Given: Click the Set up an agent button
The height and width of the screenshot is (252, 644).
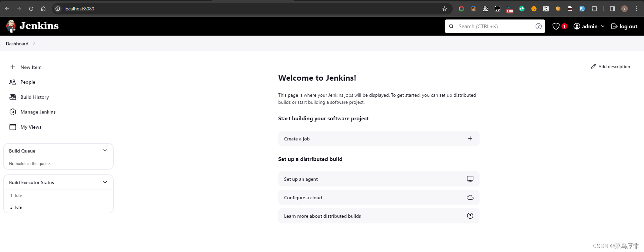Looking at the screenshot, I should tap(379, 179).
